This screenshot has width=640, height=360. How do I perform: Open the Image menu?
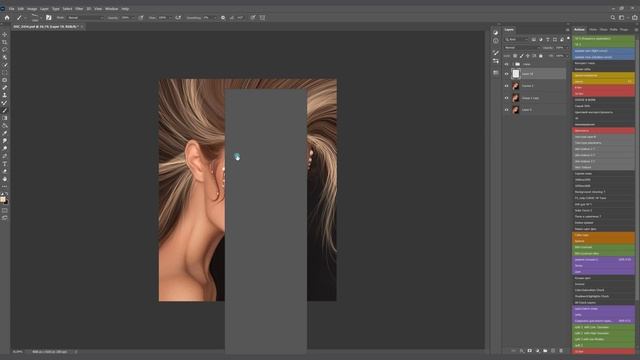32,9
